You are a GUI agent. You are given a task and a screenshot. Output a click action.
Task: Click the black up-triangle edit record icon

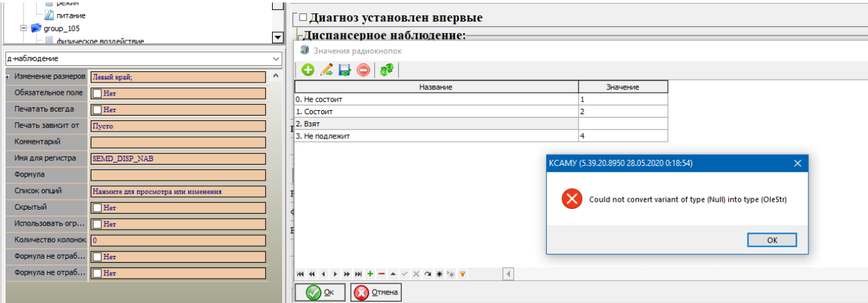pos(393,274)
